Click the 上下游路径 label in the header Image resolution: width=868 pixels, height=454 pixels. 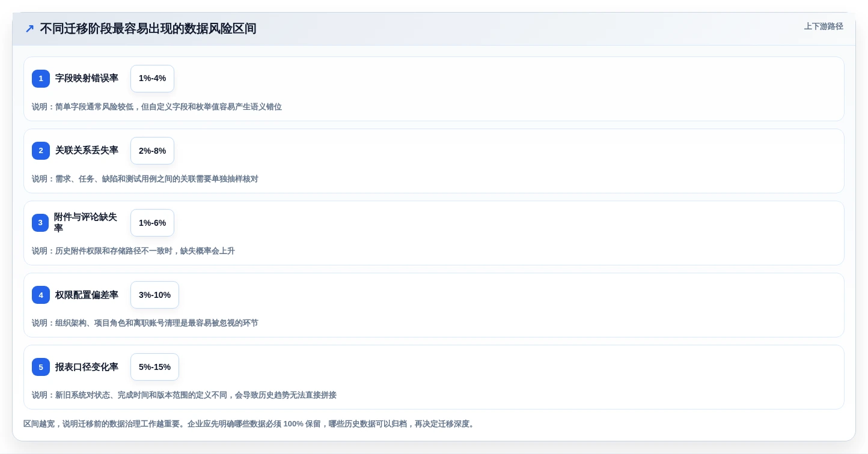(824, 26)
